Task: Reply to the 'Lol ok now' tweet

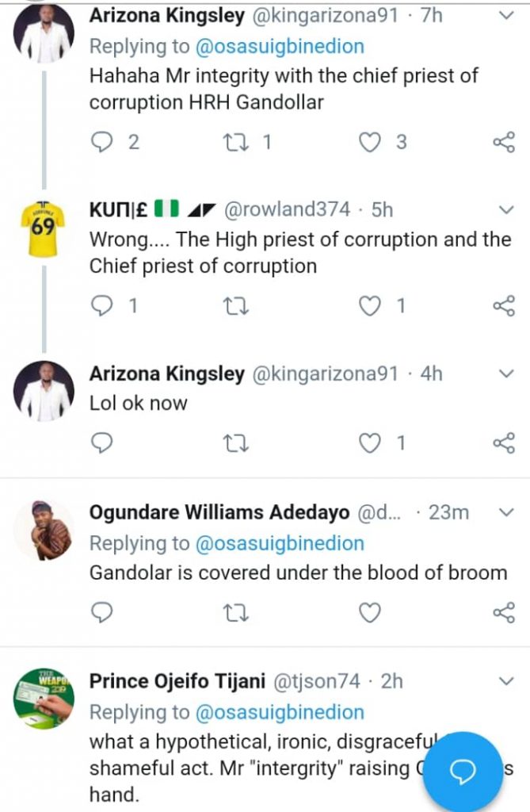Action: tap(102, 443)
